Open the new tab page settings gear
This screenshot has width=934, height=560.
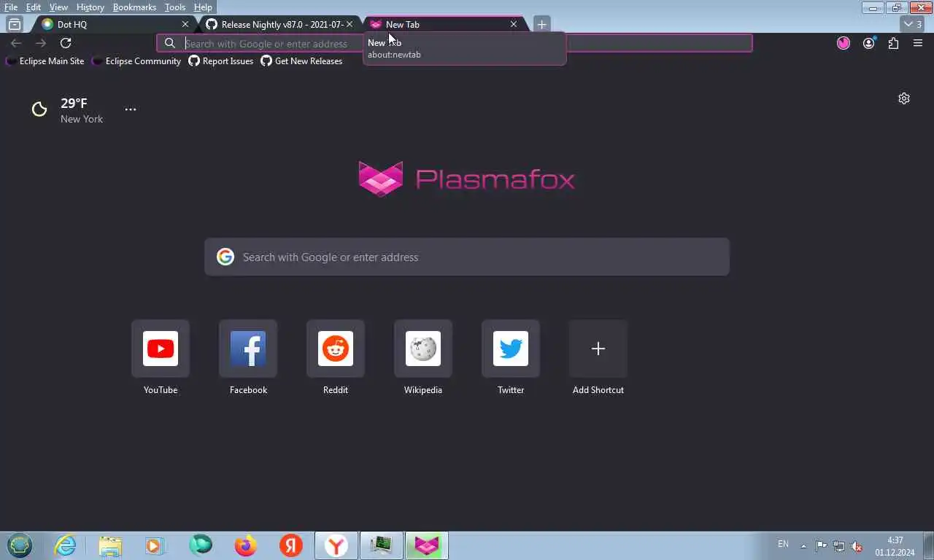click(x=904, y=98)
